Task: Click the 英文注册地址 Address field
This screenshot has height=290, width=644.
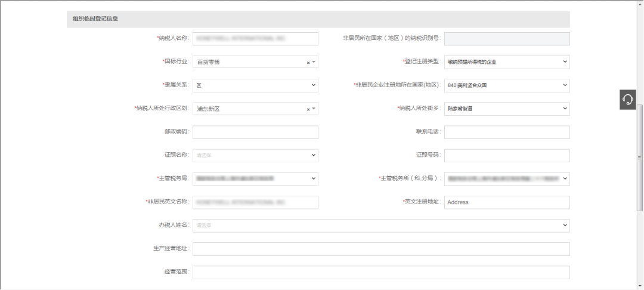Action: (x=507, y=202)
